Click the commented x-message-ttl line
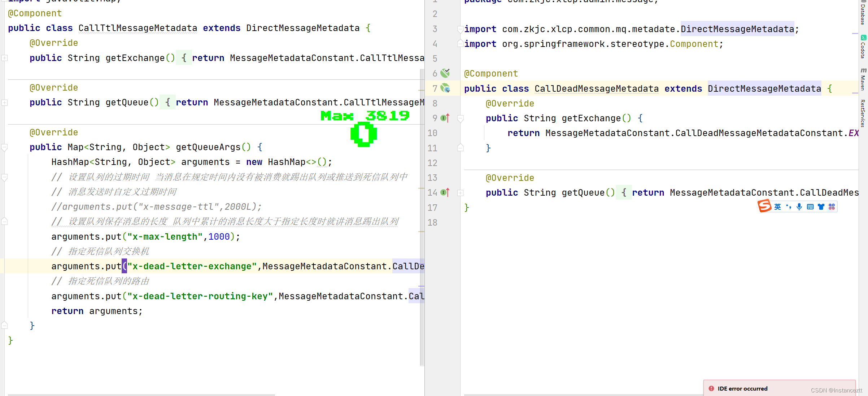 [x=157, y=206]
